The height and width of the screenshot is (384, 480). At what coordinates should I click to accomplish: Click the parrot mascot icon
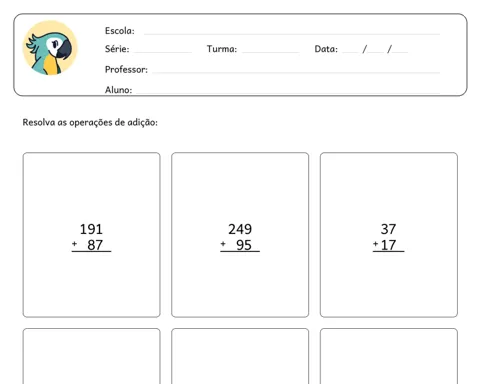pyautogui.click(x=50, y=48)
